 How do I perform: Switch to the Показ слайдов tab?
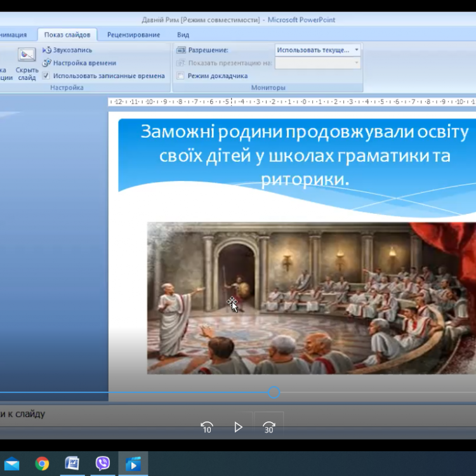click(x=67, y=35)
